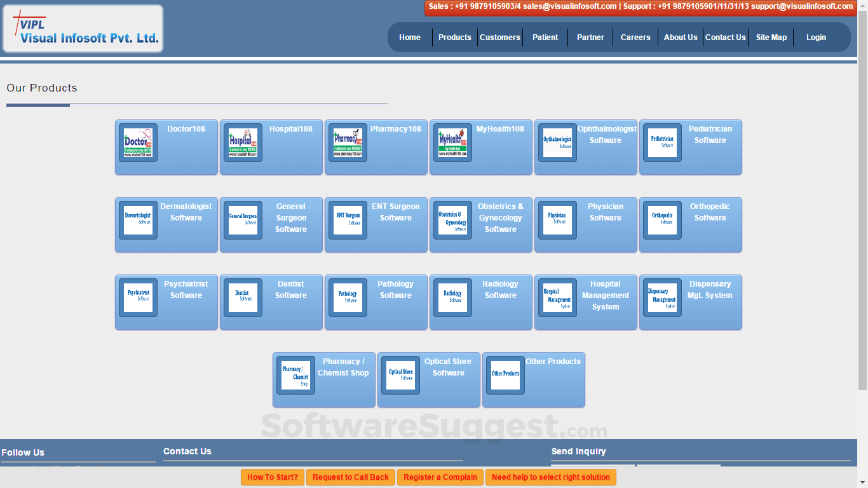The image size is (868, 488).
Task: Open the Products menu
Action: [455, 37]
